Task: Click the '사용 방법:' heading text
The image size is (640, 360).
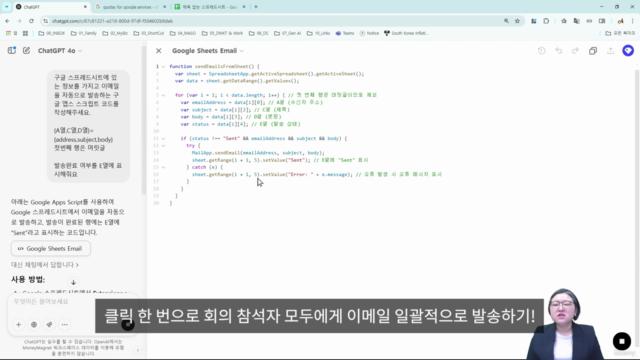Action: (28, 280)
